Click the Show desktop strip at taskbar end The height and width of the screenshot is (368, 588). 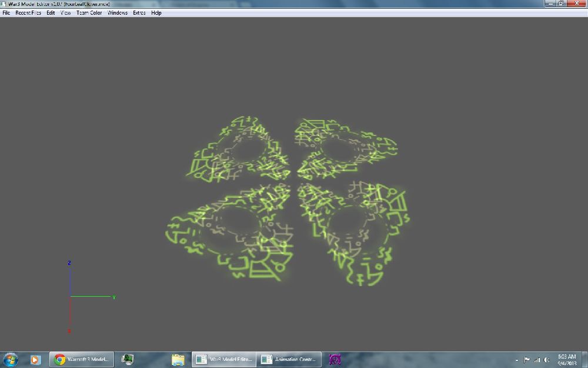tap(584, 360)
